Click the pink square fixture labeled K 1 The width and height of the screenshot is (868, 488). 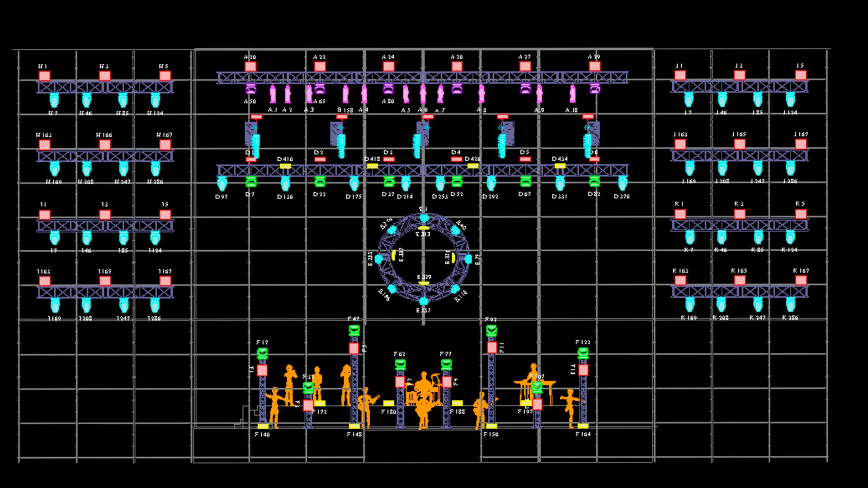pos(680,214)
